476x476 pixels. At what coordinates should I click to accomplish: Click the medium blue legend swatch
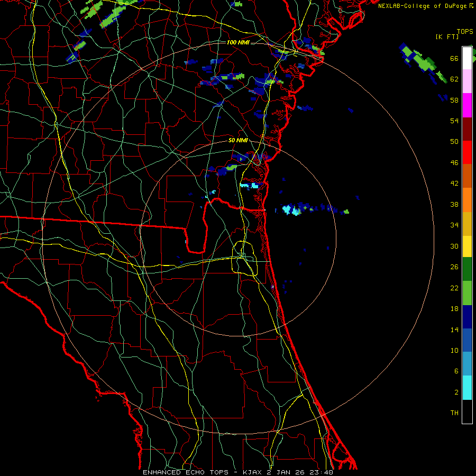(x=467, y=341)
